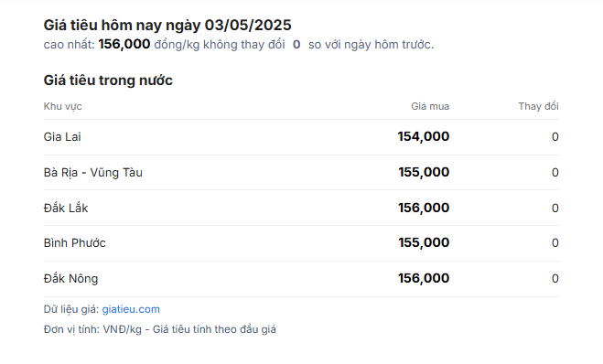Click the highest price 156,000 in the summary
603x364 pixels.
pos(124,44)
